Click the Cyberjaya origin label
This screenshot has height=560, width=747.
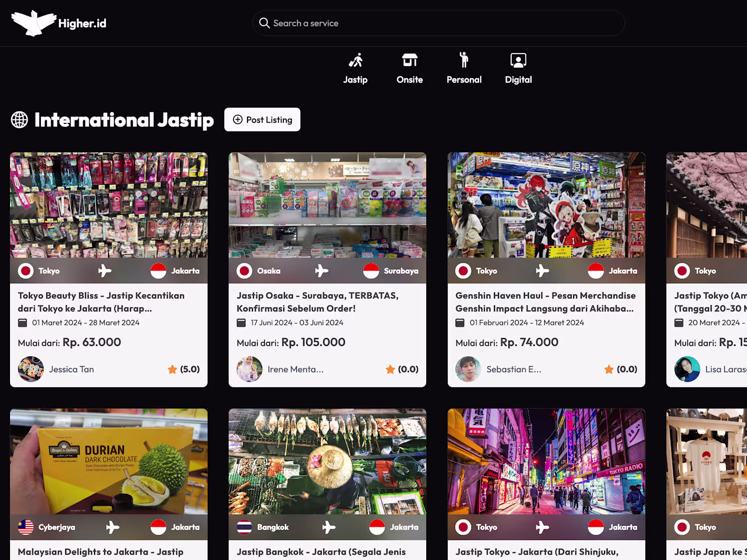point(57,527)
